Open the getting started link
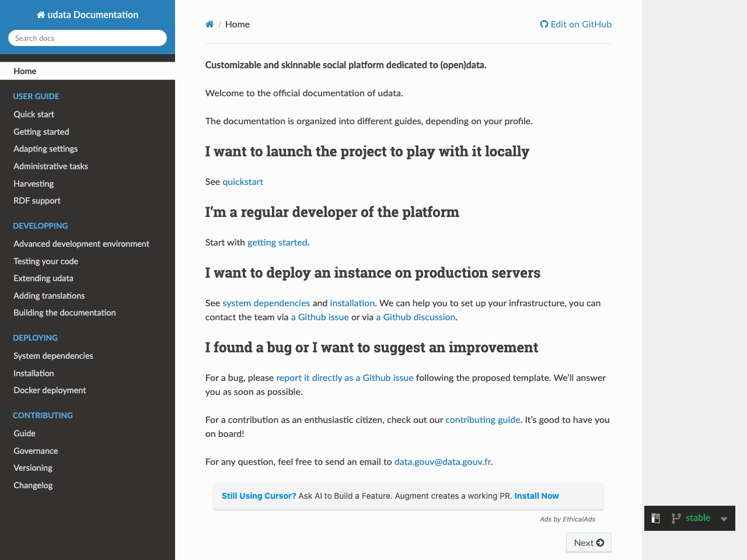This screenshot has width=747, height=560. click(277, 243)
